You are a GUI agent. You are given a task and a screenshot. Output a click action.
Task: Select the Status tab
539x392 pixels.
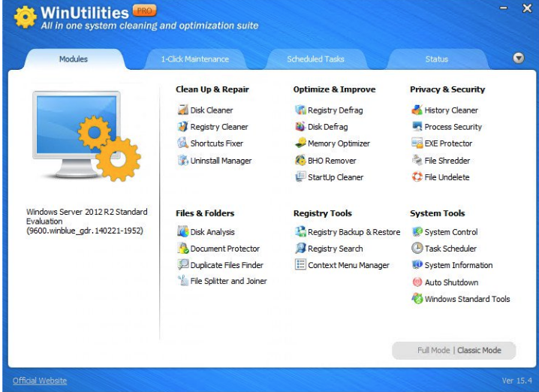(x=437, y=59)
